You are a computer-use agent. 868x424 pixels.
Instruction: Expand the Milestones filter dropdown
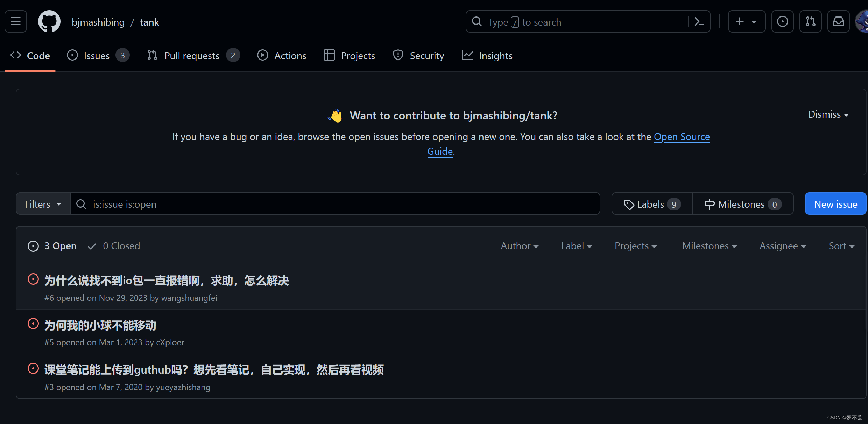(x=710, y=246)
